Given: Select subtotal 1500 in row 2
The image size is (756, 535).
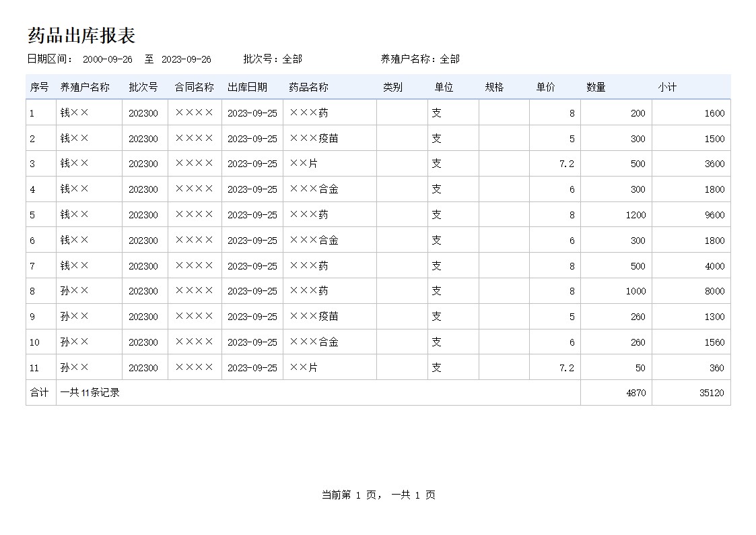Looking at the screenshot, I should pos(714,139).
